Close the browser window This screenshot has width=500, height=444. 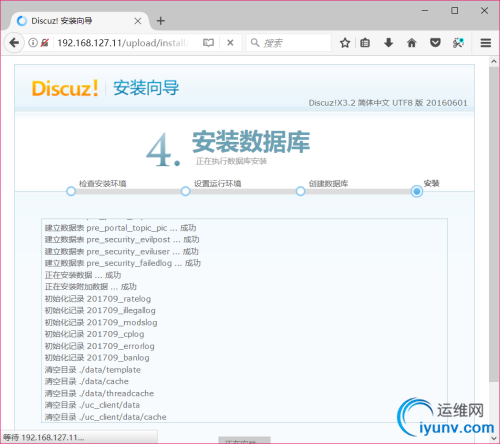(484, 11)
